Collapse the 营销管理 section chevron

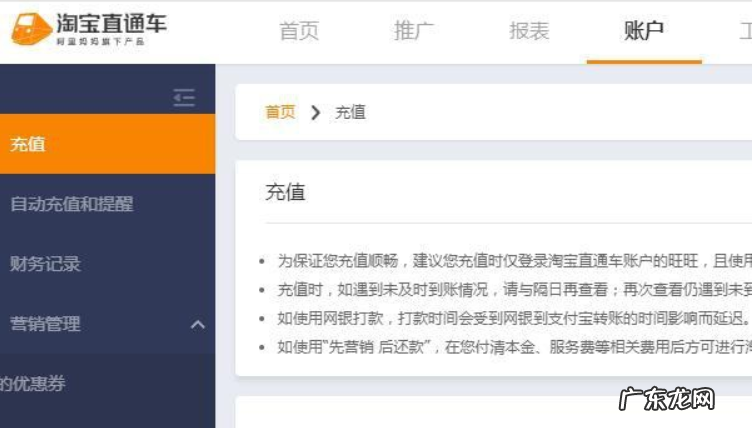pos(197,325)
